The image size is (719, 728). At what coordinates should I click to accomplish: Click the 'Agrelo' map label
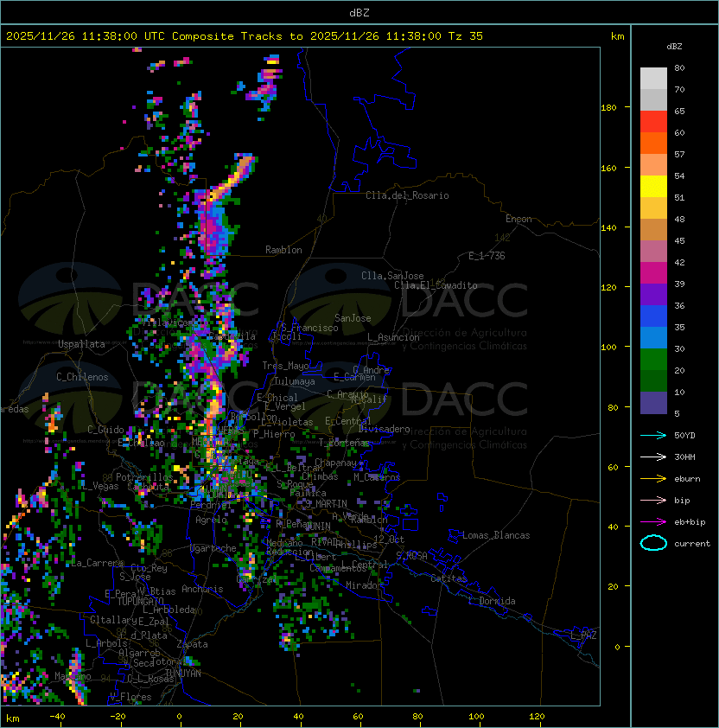(211, 520)
